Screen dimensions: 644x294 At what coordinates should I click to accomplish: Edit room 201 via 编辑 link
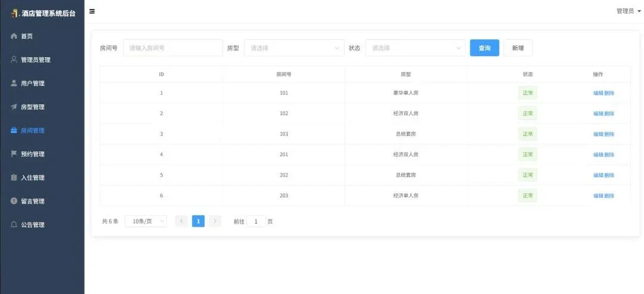pyautogui.click(x=598, y=155)
